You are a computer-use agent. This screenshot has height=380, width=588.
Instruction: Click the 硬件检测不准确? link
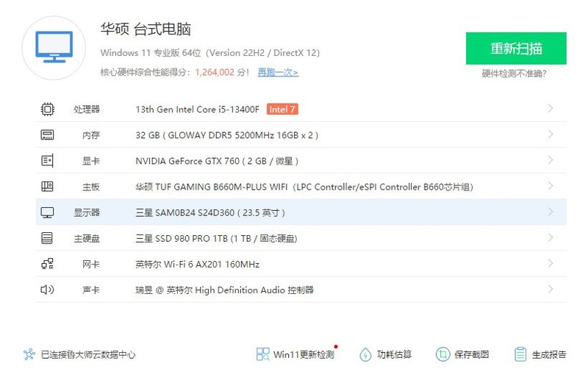tap(514, 74)
